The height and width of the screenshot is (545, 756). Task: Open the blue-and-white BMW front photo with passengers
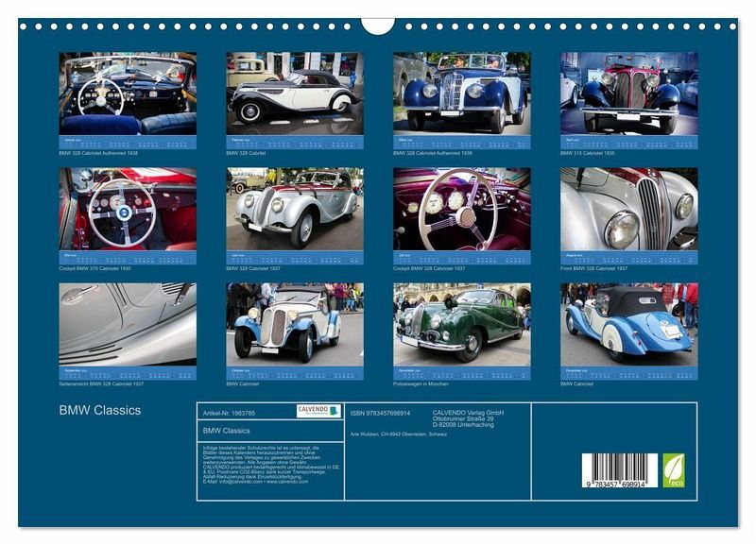[x=462, y=94]
